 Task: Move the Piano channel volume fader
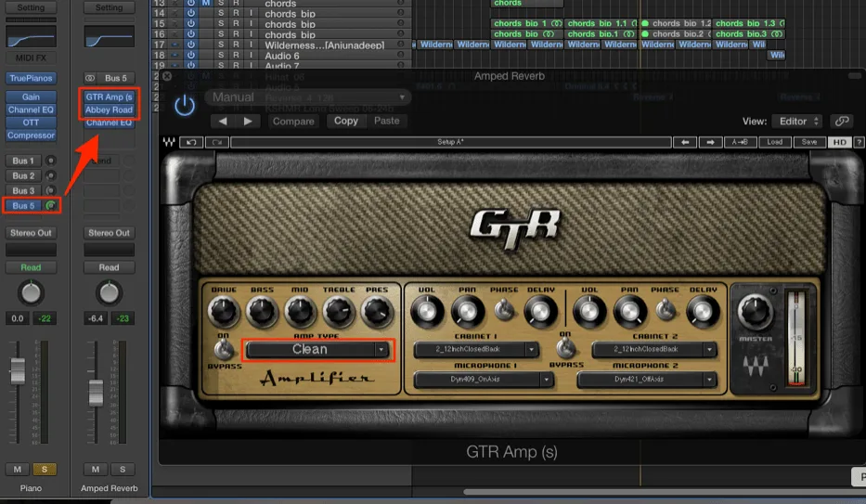coord(18,370)
